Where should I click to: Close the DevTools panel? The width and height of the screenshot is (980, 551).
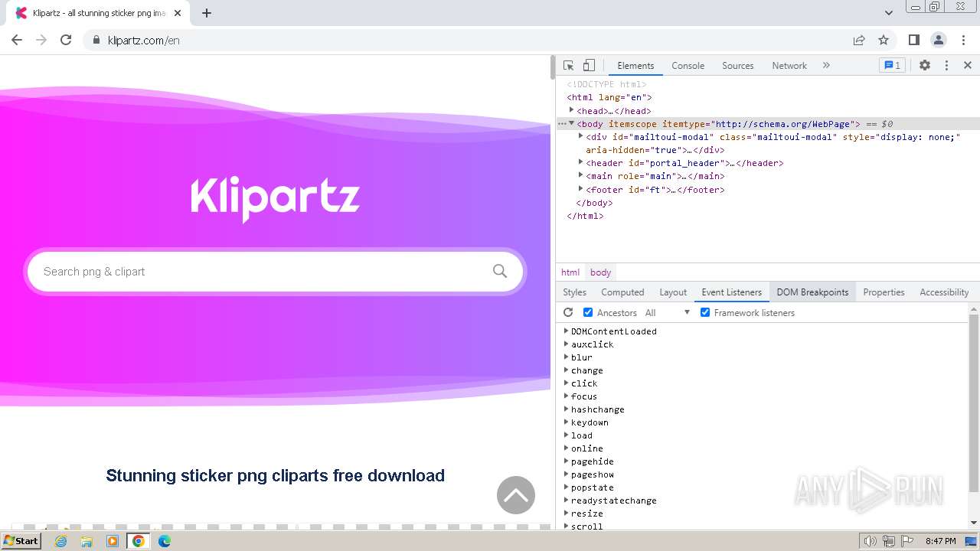(968, 66)
